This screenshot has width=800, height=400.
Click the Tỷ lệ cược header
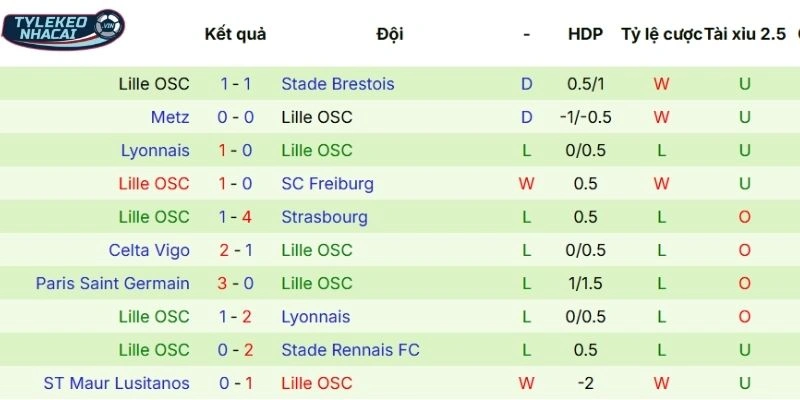(661, 34)
